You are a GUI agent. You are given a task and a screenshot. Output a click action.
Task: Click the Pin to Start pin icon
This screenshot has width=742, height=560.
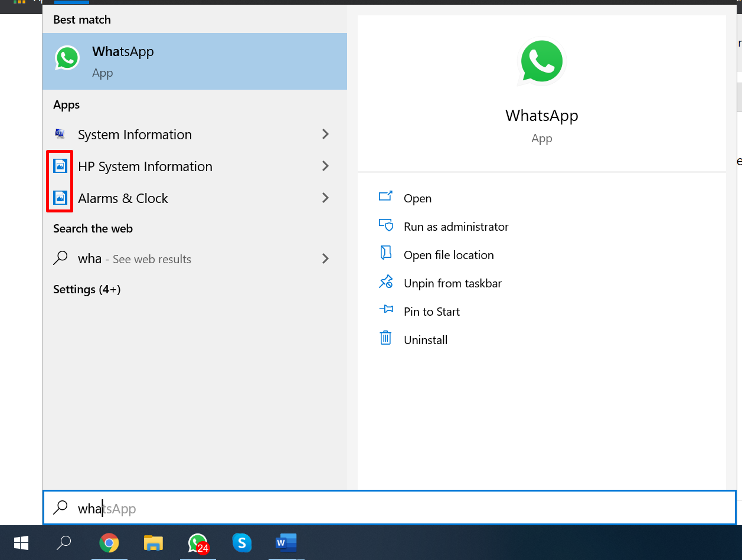click(x=385, y=309)
